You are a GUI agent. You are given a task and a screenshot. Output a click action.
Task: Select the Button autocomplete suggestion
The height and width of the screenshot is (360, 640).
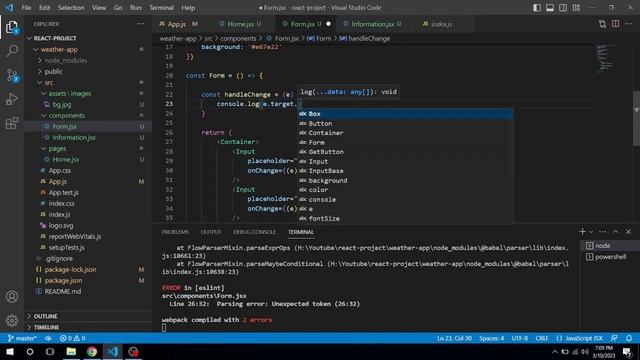pos(405,123)
